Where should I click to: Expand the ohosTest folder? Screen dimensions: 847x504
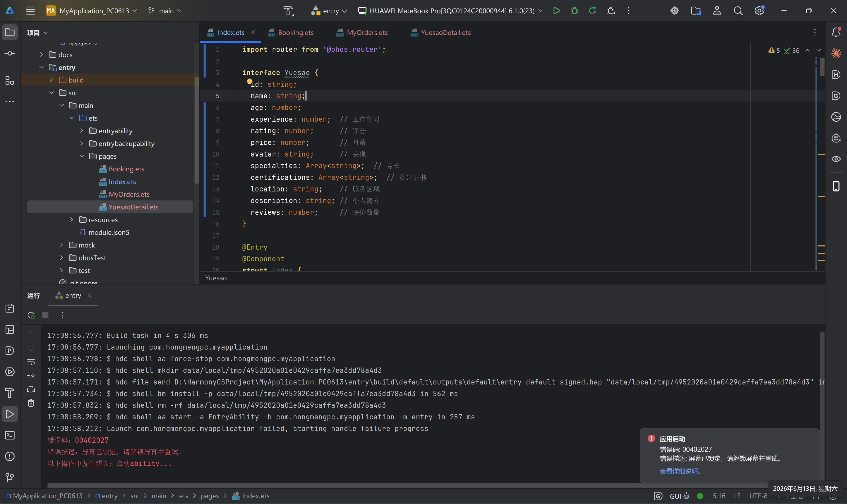pyautogui.click(x=61, y=258)
